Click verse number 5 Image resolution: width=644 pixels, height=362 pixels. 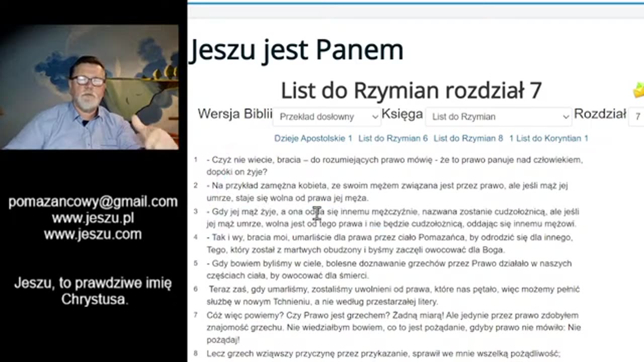[196, 263]
